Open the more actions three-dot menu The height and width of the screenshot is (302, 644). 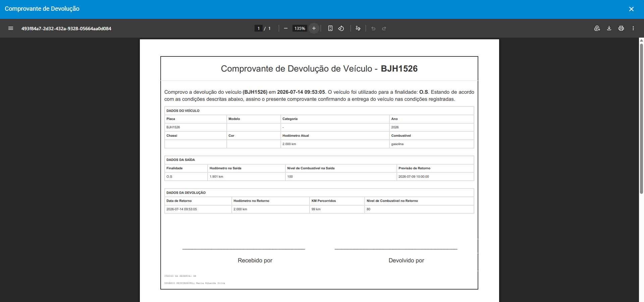(x=633, y=28)
